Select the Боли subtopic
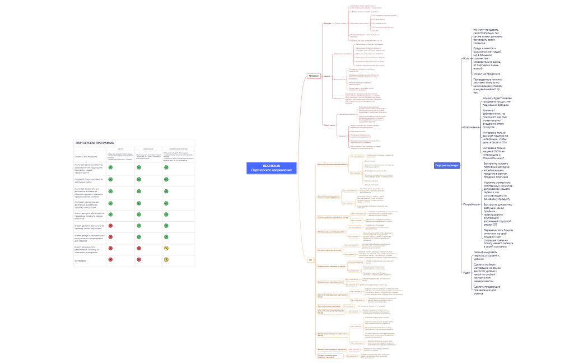The image size is (588, 364). 466,58
